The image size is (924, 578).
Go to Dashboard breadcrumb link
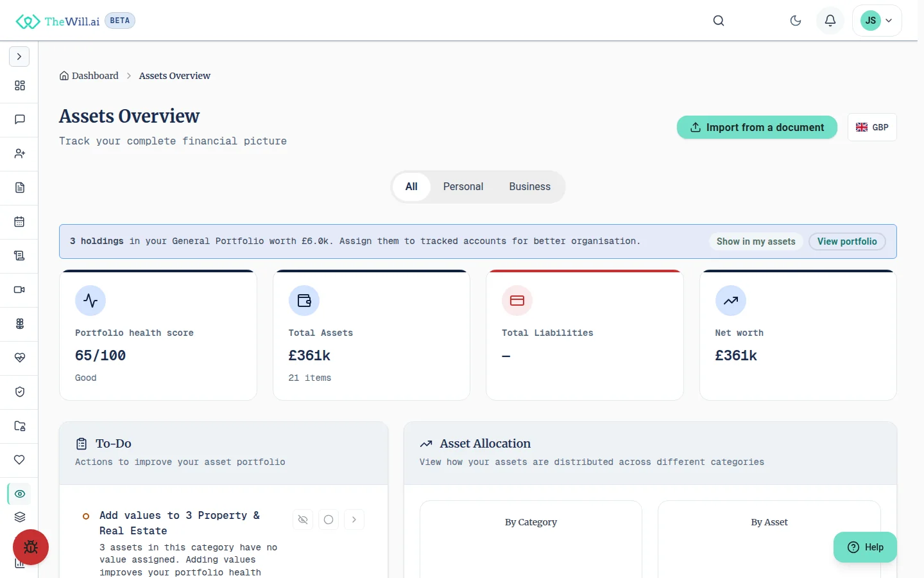89,76
